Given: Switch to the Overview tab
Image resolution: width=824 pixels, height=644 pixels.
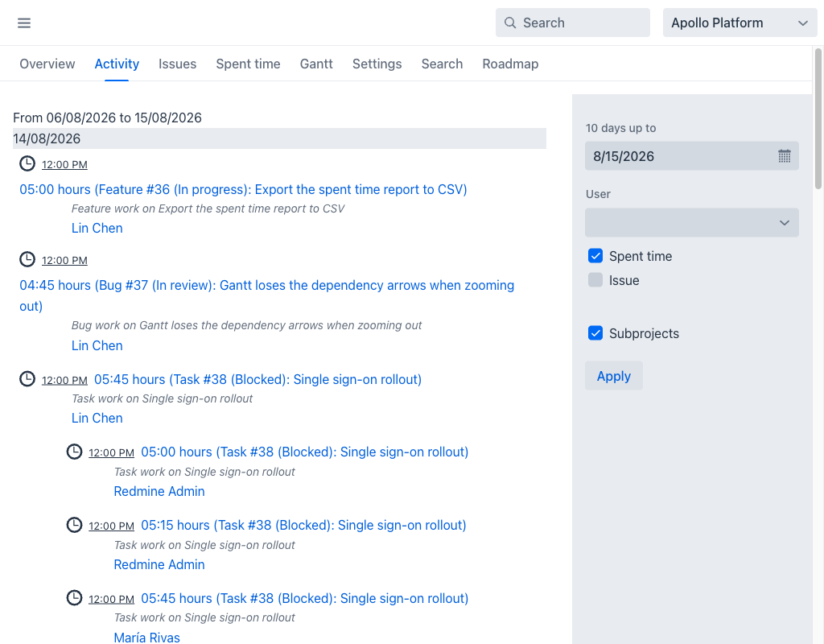Looking at the screenshot, I should pos(47,64).
